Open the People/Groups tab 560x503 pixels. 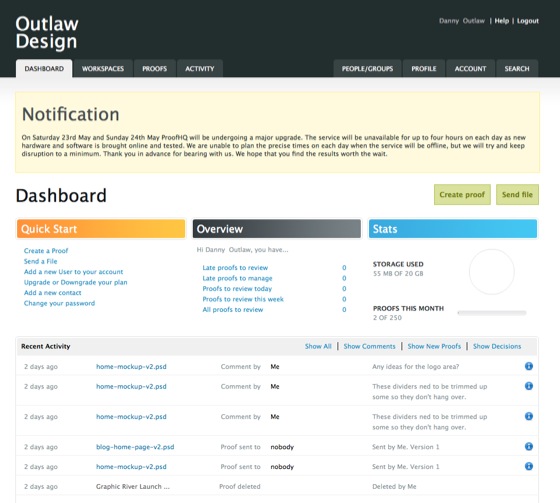point(368,69)
